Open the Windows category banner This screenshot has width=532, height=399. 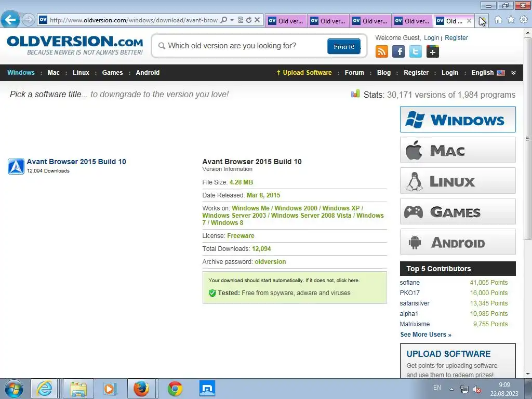[458, 119]
